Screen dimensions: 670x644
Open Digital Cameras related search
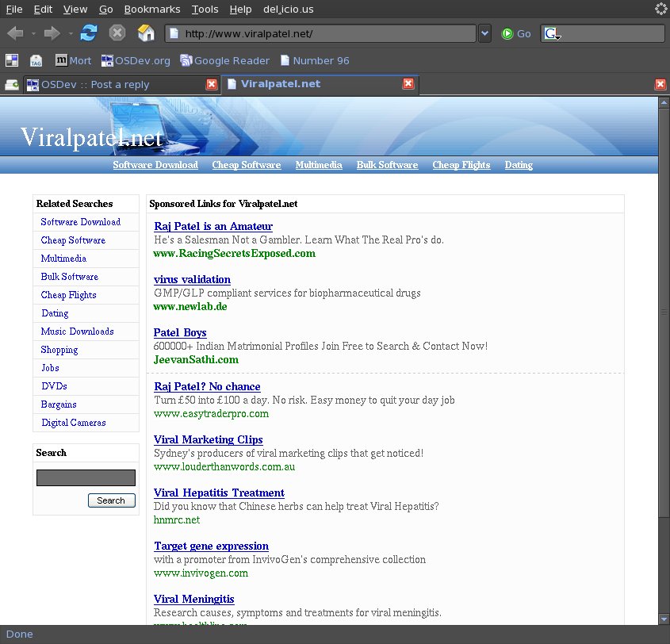point(74,423)
